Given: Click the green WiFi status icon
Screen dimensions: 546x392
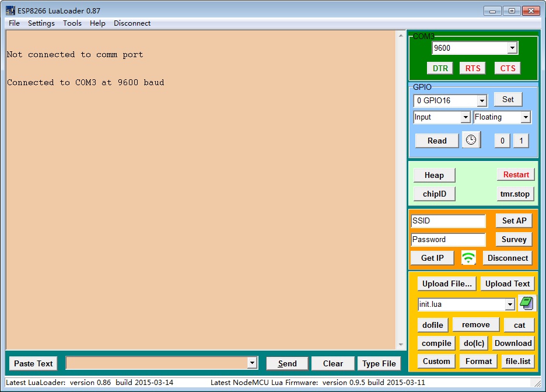Looking at the screenshot, I should [468, 258].
